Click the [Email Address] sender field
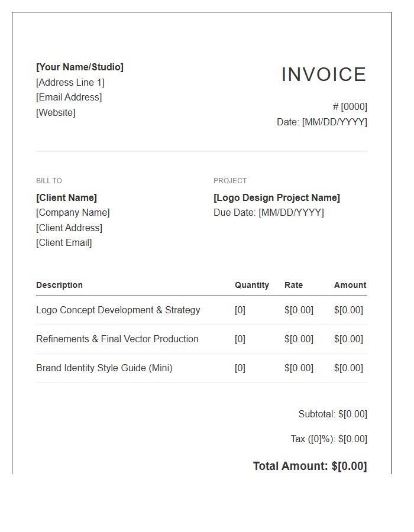Screen dimensions: 414x532 (69, 98)
